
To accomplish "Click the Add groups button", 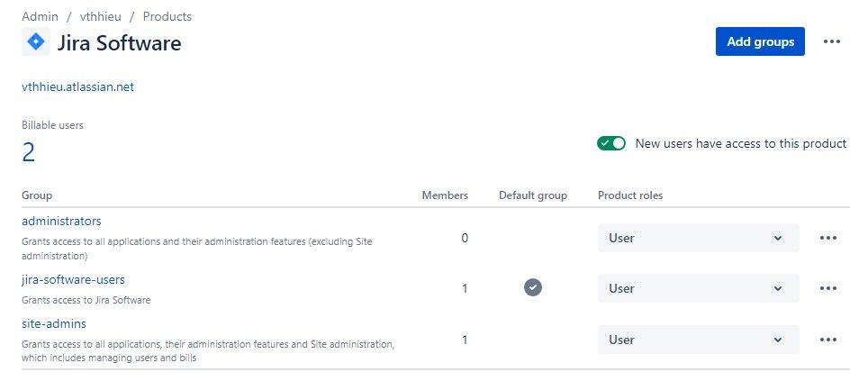I will [760, 41].
